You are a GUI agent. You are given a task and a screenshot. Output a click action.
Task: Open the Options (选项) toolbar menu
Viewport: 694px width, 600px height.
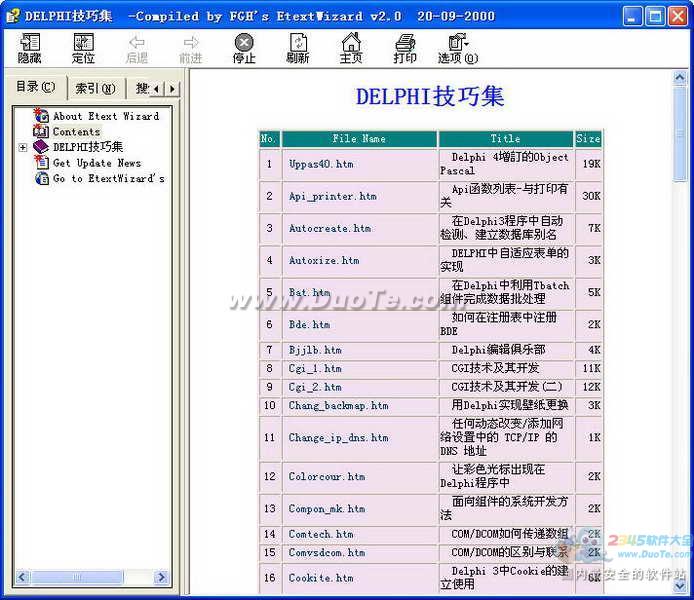tap(458, 48)
